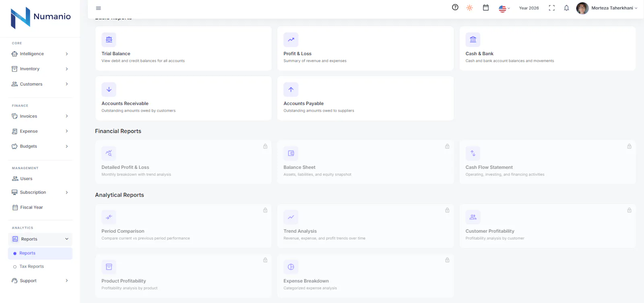644x303 pixels.
Task: Click the Subscription monitor icon
Action: (x=15, y=192)
